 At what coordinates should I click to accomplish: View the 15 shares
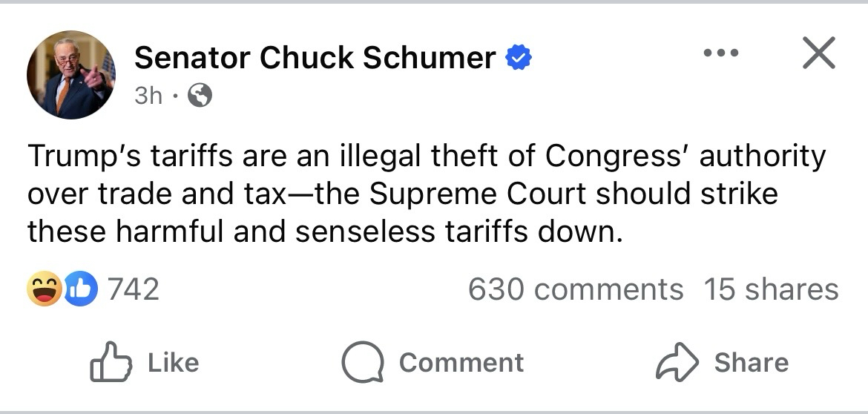point(771,289)
